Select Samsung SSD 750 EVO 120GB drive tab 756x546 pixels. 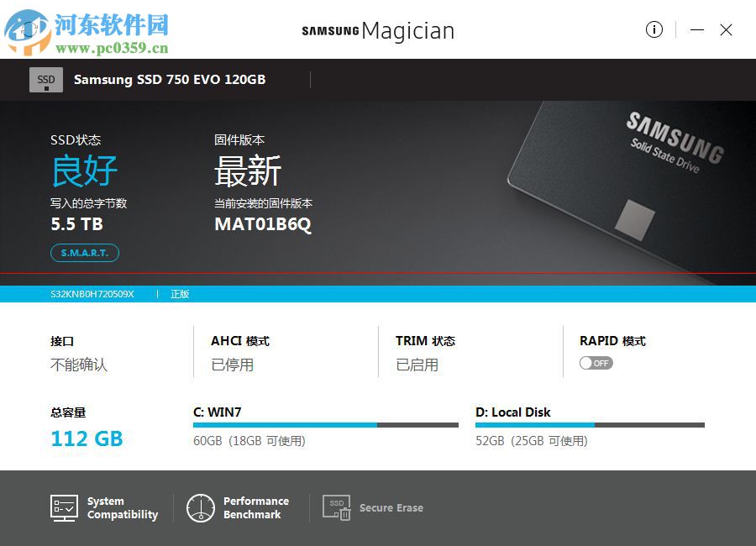coord(169,80)
